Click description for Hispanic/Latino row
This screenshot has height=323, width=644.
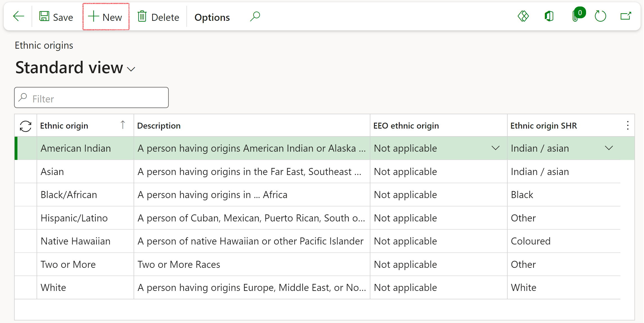point(252,218)
